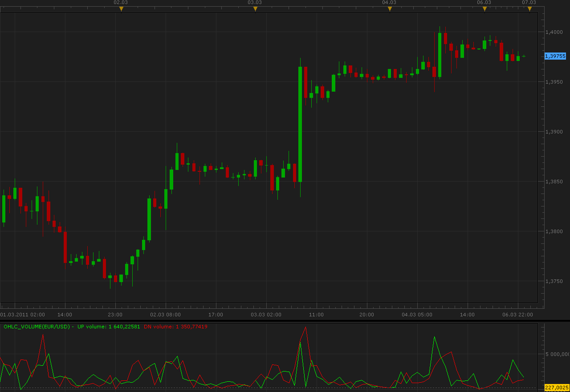Click the 1,3750 price axis label
Viewport: 570px width, 392px height.
[x=554, y=281]
